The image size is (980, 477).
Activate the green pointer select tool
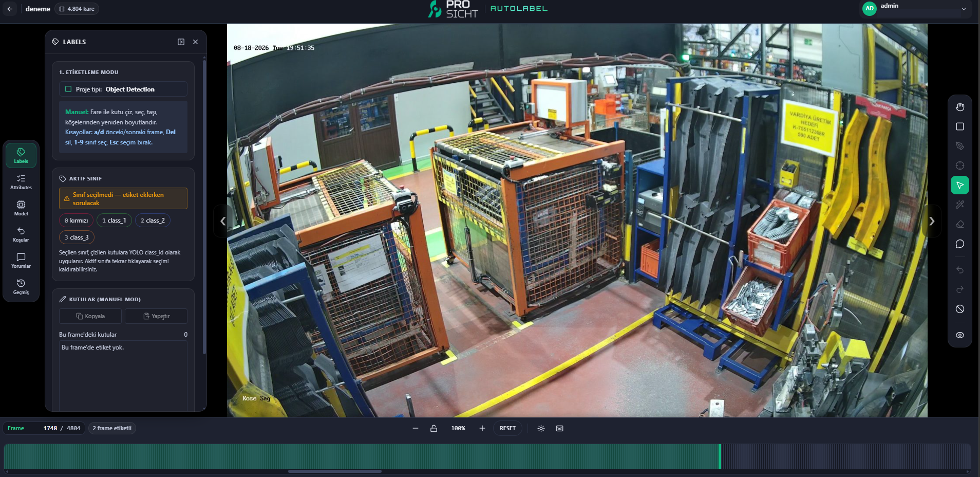[959, 185]
